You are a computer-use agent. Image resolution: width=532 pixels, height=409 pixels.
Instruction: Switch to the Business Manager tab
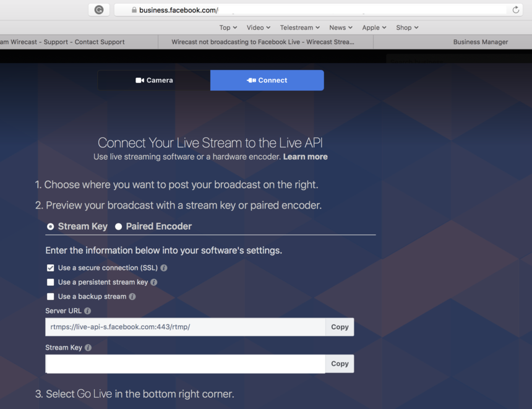(453, 42)
